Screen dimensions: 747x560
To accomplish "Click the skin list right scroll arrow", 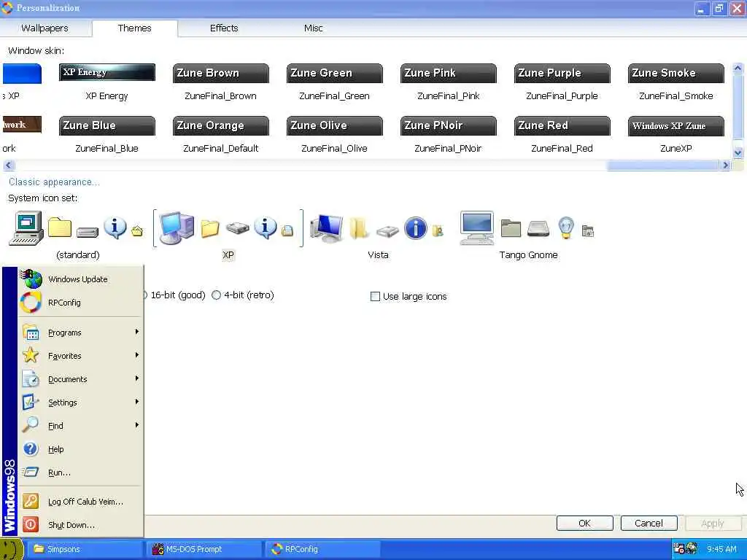I will click(x=726, y=166).
